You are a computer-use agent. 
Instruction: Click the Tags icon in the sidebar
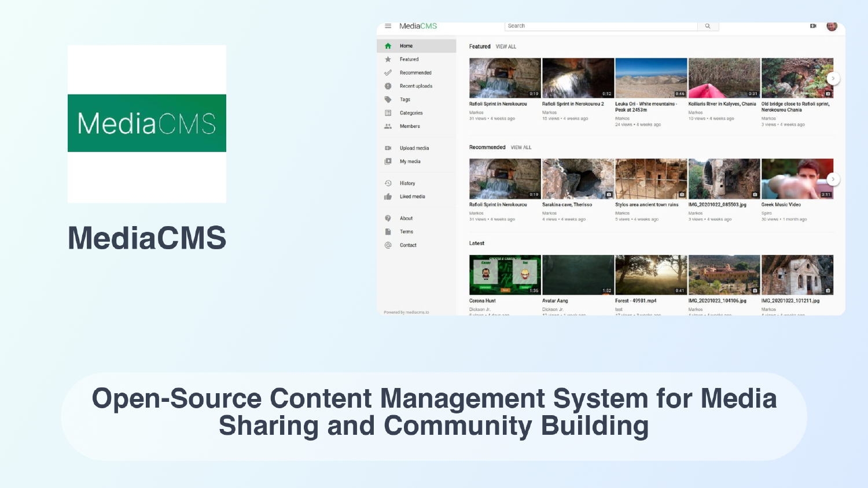(388, 99)
